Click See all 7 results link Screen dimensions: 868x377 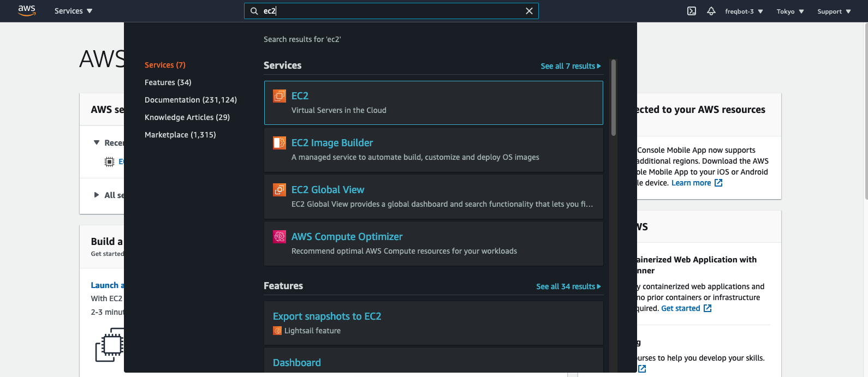[570, 66]
